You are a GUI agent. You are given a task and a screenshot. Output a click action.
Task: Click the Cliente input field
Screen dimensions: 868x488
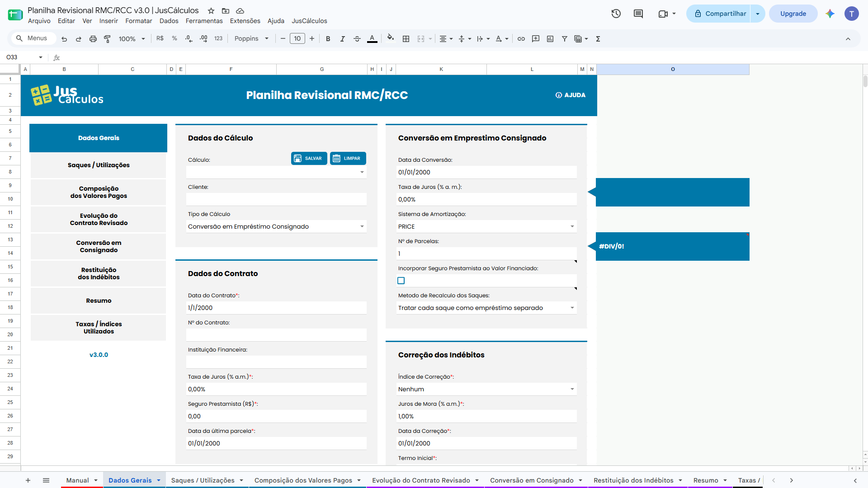276,199
